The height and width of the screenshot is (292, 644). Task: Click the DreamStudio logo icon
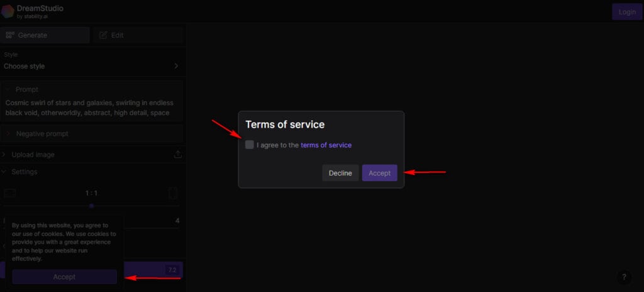pos(8,11)
